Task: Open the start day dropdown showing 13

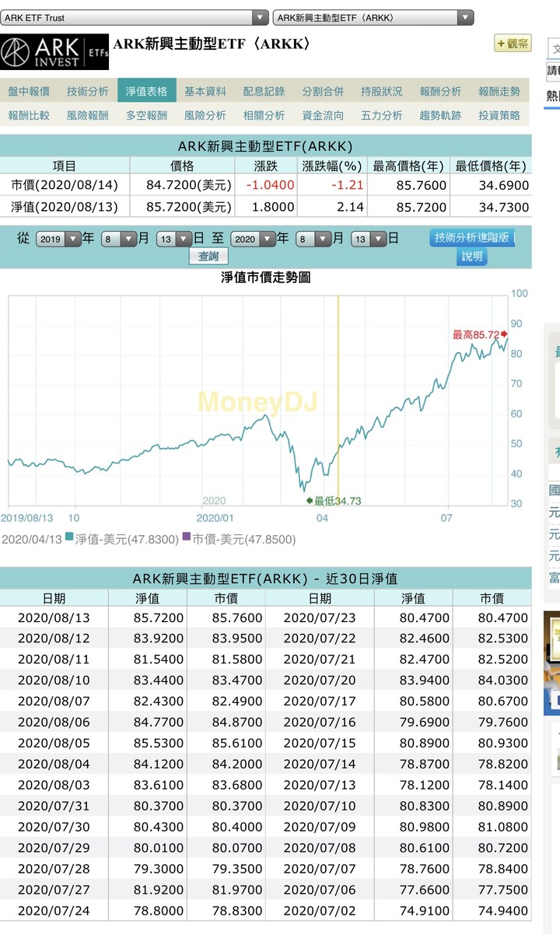Action: [x=174, y=240]
